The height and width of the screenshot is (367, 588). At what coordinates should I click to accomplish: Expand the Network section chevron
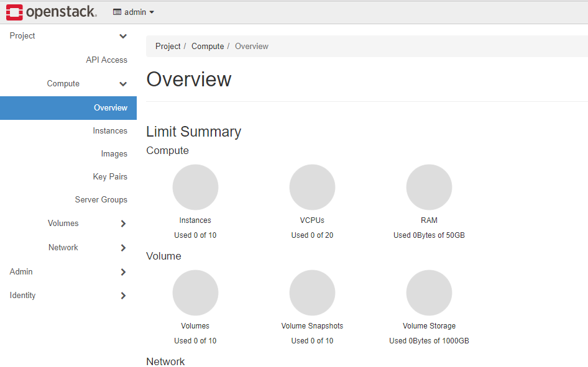(123, 248)
